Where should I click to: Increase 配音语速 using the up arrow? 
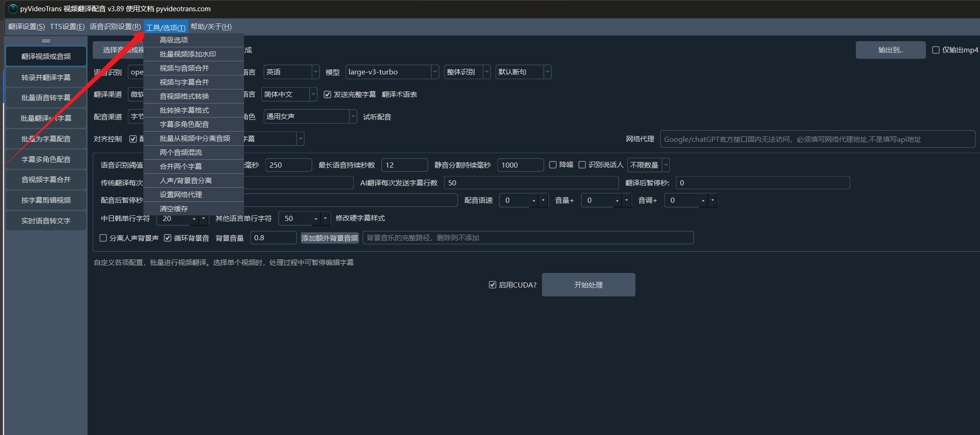[534, 200]
